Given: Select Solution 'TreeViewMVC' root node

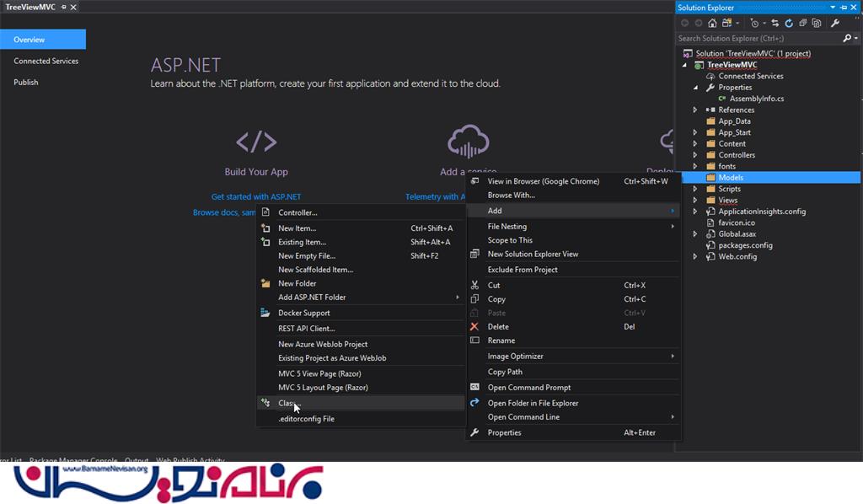Looking at the screenshot, I should [x=753, y=53].
